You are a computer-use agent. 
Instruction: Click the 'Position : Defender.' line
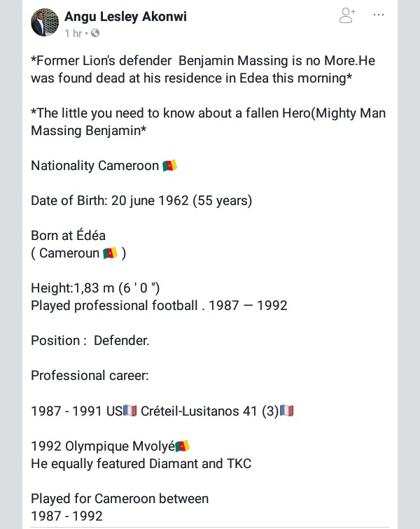(x=90, y=341)
